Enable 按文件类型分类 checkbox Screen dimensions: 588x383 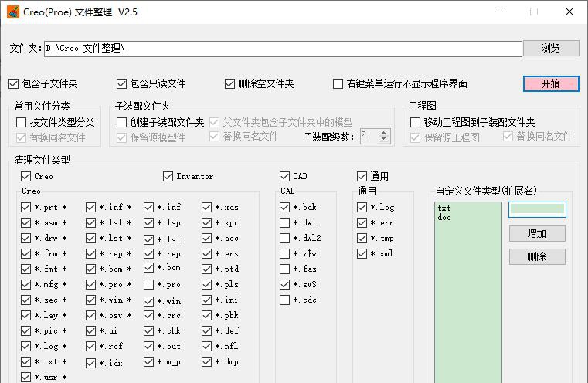point(22,122)
